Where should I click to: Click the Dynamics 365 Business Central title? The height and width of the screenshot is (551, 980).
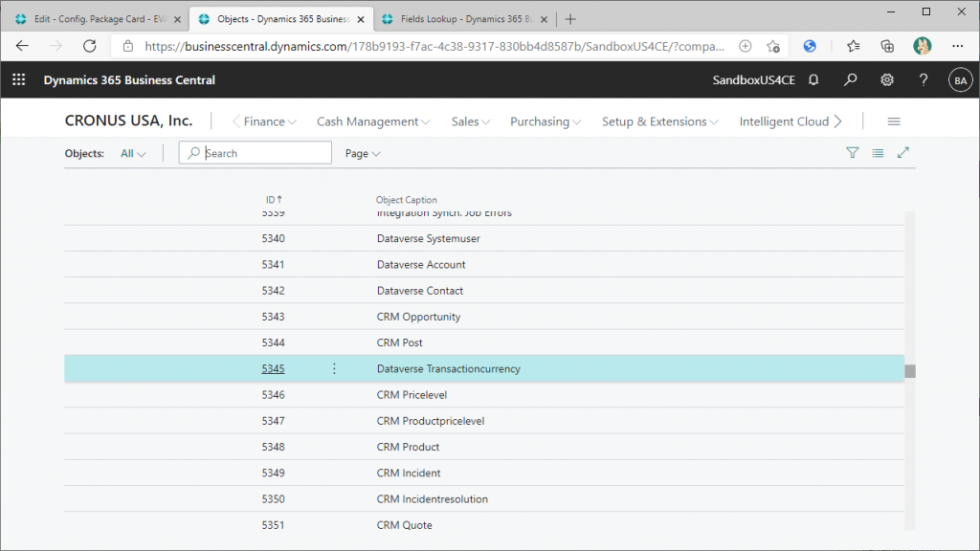(x=129, y=80)
